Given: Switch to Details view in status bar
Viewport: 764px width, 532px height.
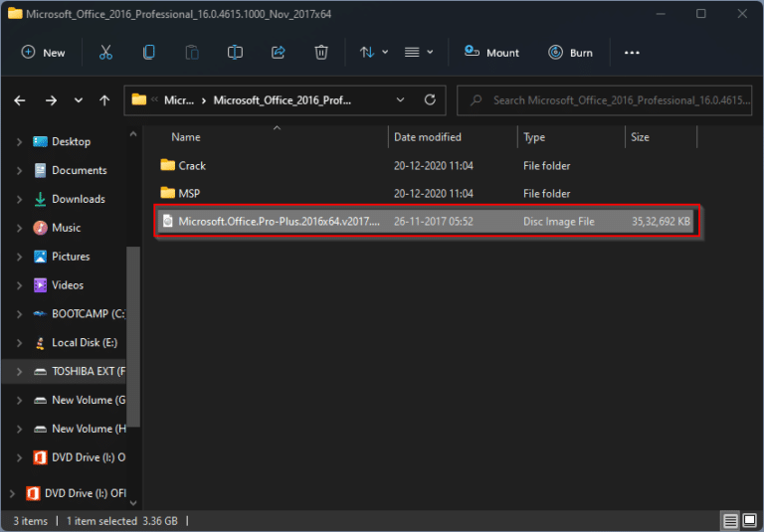Looking at the screenshot, I should [x=730, y=521].
